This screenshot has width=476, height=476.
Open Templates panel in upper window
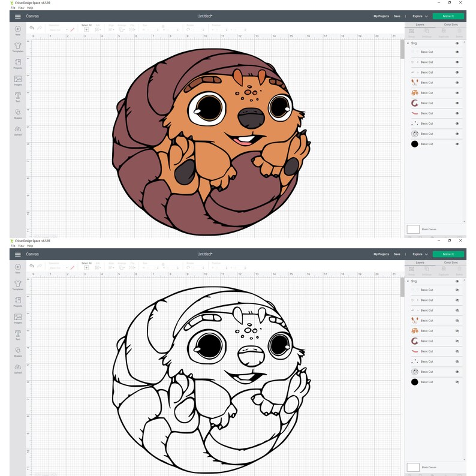18,47
